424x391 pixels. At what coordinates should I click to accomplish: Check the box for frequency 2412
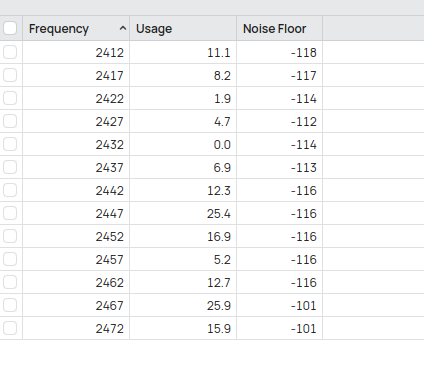tap(10, 52)
